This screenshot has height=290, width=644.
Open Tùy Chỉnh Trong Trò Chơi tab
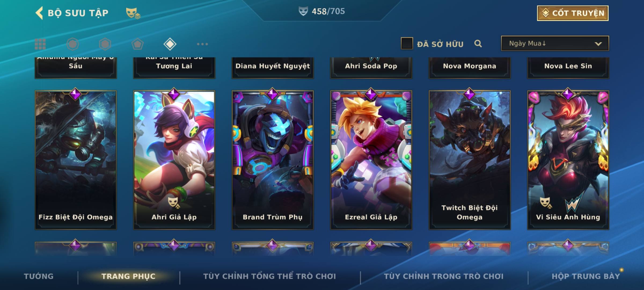(444, 276)
